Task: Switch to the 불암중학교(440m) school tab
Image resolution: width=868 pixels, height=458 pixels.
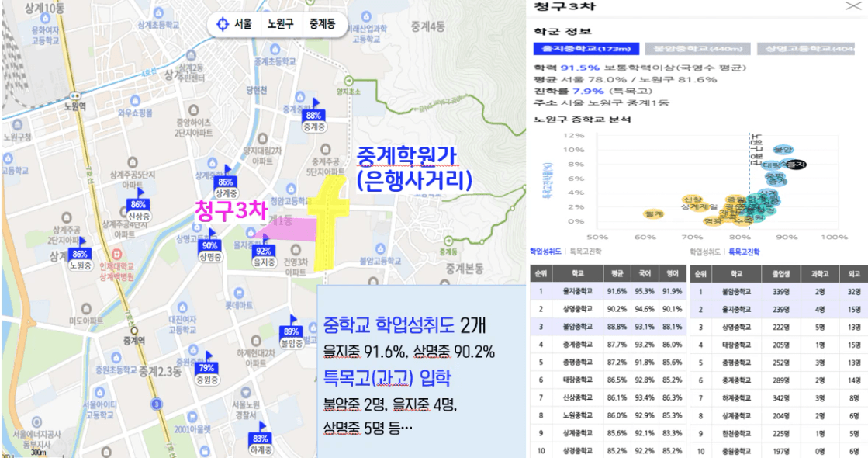Action: [x=697, y=49]
